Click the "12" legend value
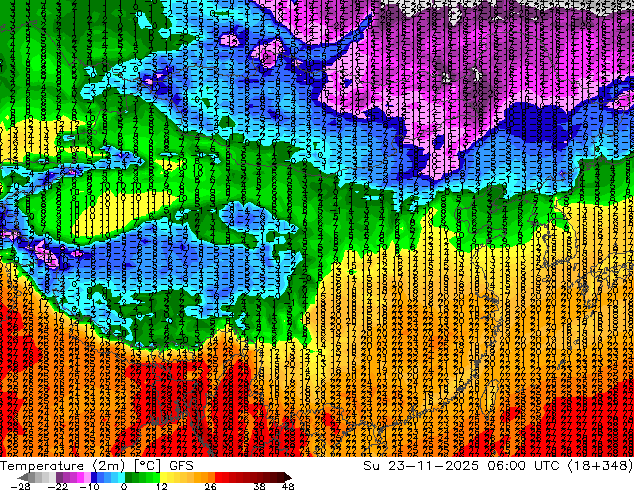634x490 pixels. (162, 486)
